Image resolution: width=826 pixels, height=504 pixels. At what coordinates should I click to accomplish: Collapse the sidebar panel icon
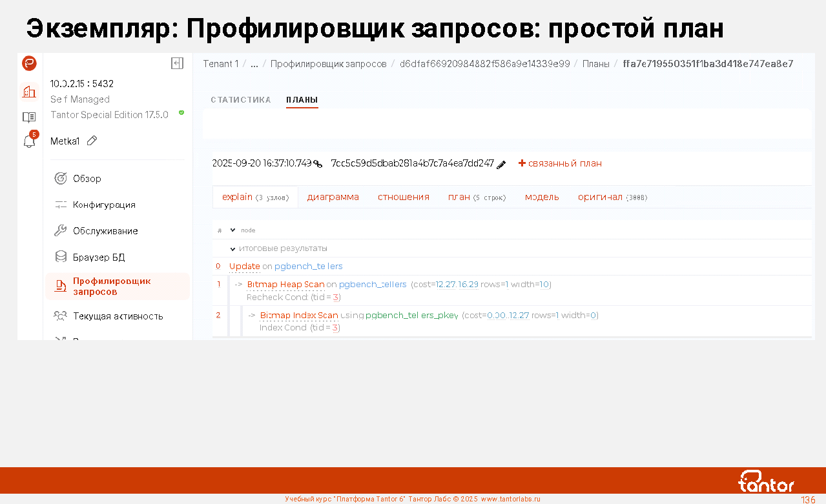click(x=177, y=63)
